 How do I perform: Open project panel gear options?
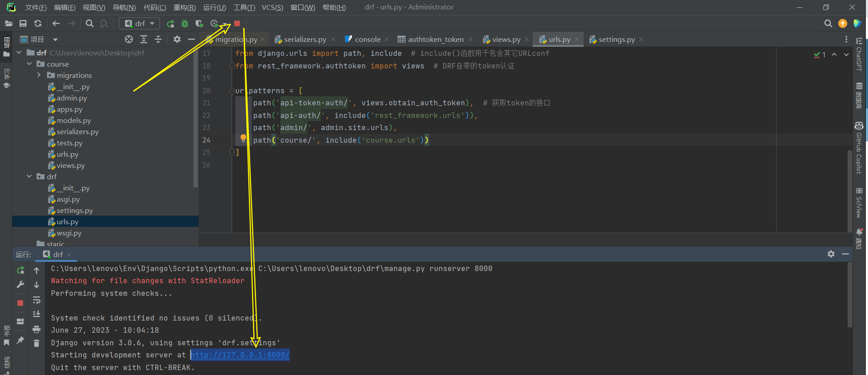[177, 39]
